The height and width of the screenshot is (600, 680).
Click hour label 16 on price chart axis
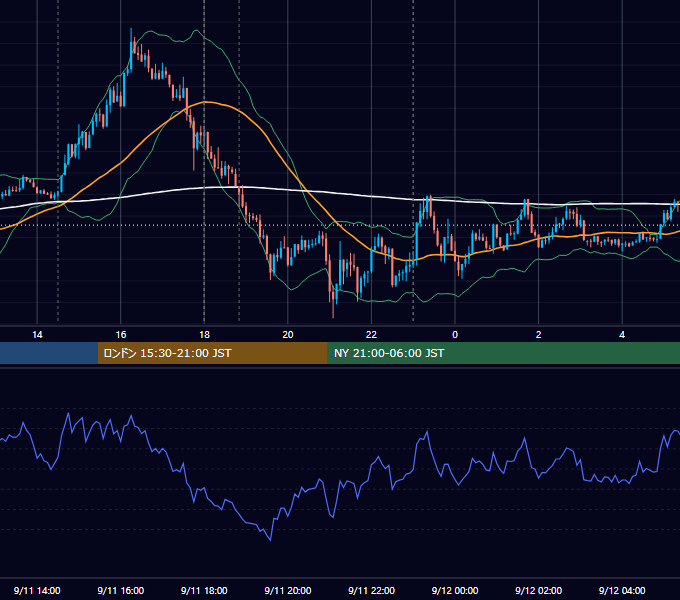coord(121,335)
